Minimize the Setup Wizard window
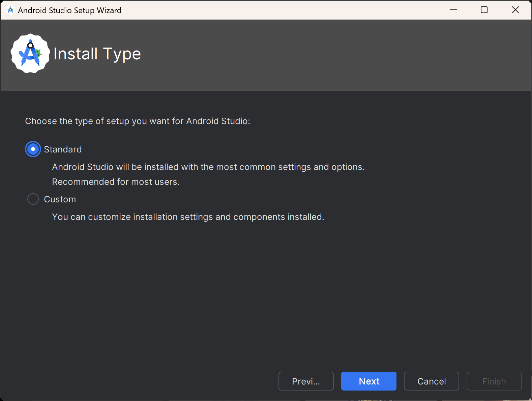 [x=453, y=10]
